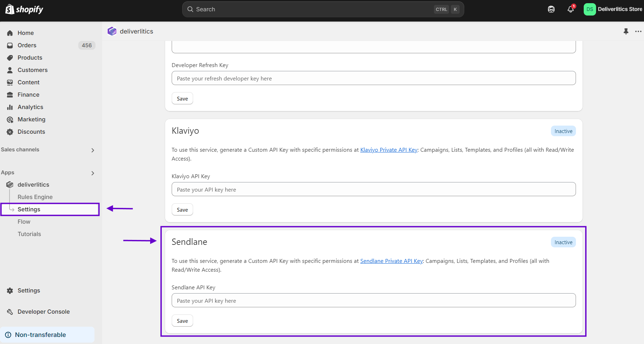Pin the deliverlitics app
Image resolution: width=644 pixels, height=344 pixels.
pyautogui.click(x=626, y=31)
